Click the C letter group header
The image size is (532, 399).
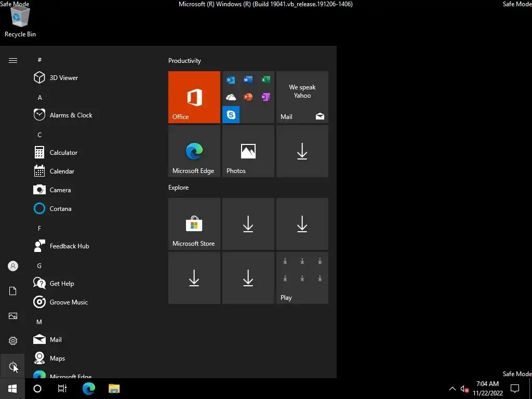coord(39,135)
